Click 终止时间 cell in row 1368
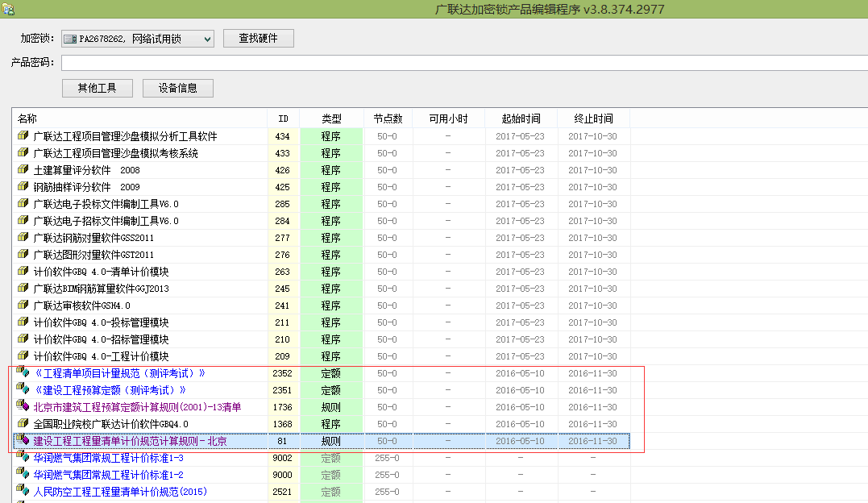Viewport: 868px width, 503px height. tap(593, 424)
